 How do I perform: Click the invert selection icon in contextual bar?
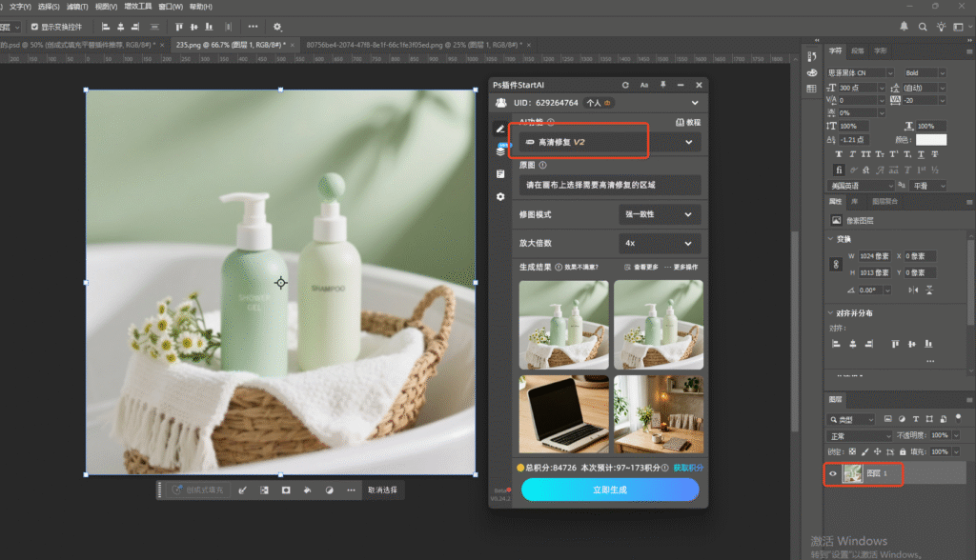[264, 490]
